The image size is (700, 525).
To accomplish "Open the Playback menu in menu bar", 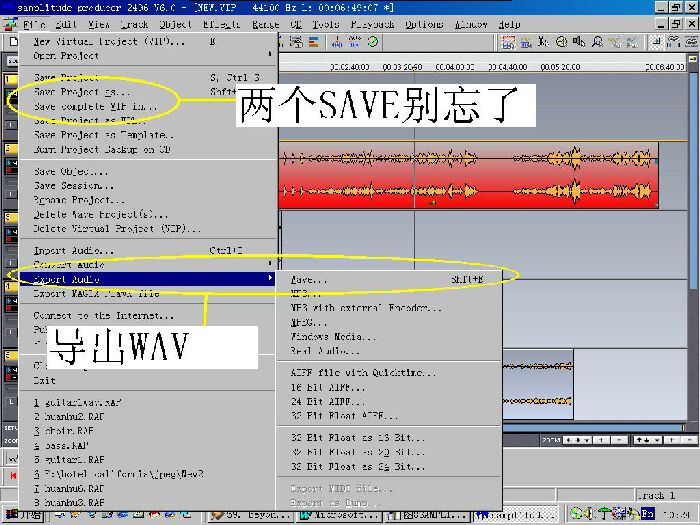I will [x=372, y=24].
